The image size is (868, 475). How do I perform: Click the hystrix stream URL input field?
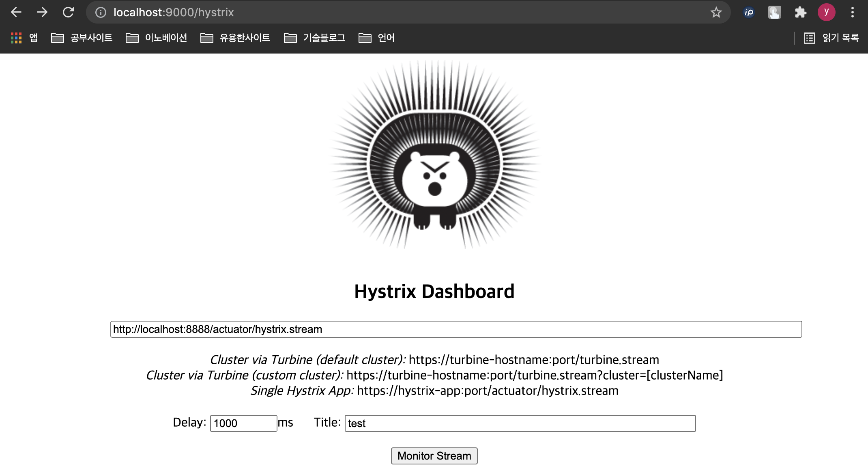(x=456, y=329)
